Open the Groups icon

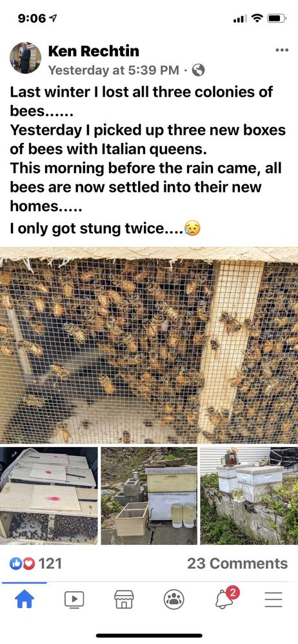174,600
